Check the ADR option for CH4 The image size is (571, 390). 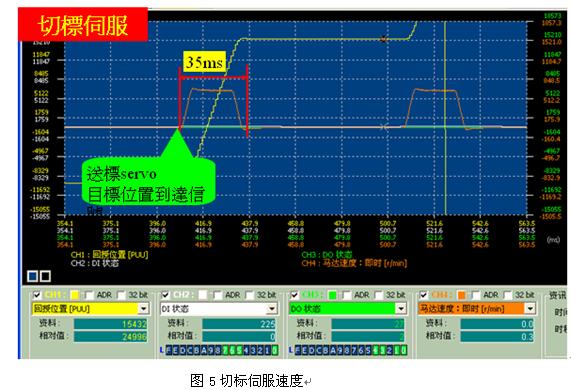476,295
